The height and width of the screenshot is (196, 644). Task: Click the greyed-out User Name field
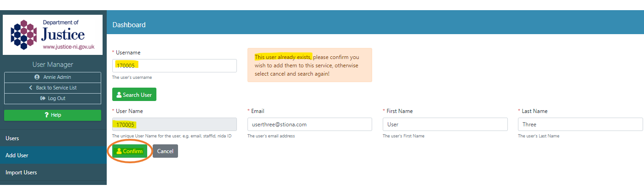174,124
